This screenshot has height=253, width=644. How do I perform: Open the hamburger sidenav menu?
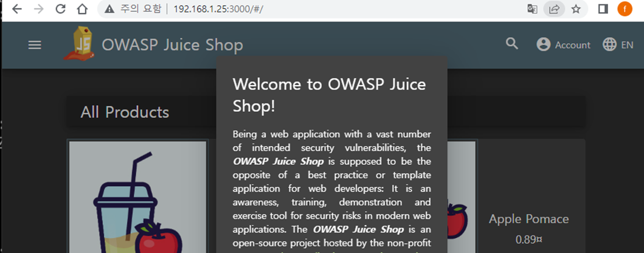click(x=35, y=45)
